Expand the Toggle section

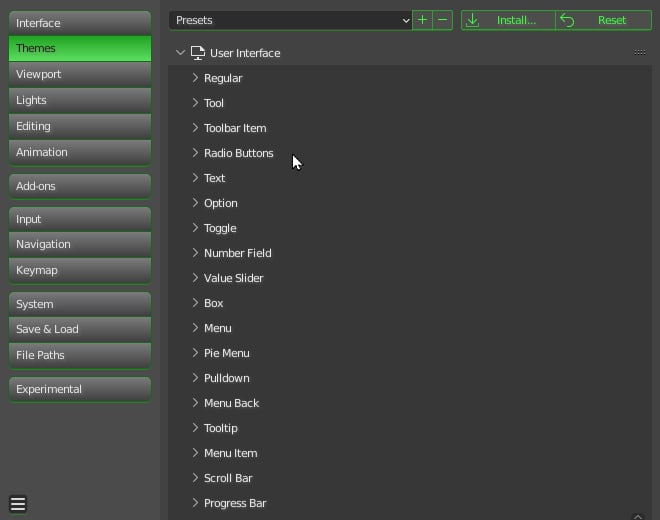[195, 228]
